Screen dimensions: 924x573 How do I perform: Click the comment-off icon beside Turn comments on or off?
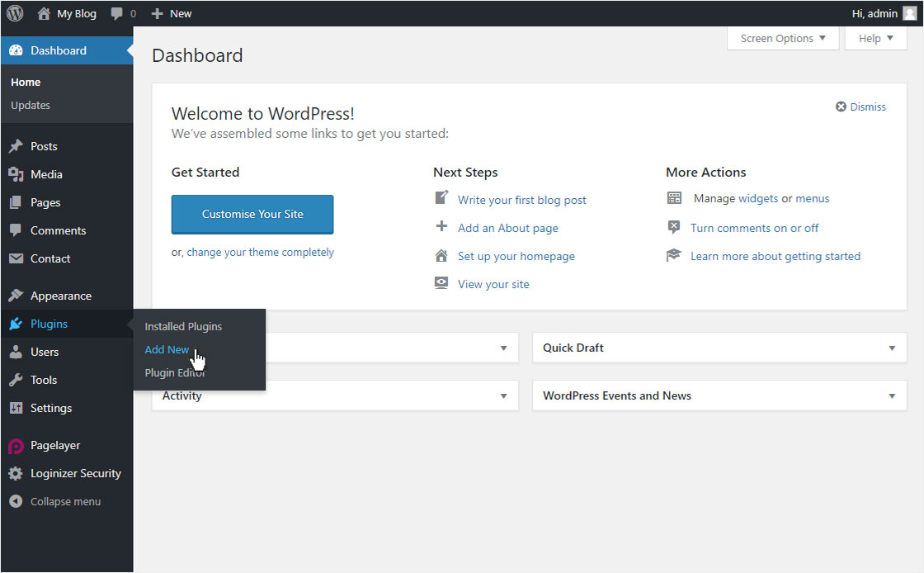click(674, 227)
